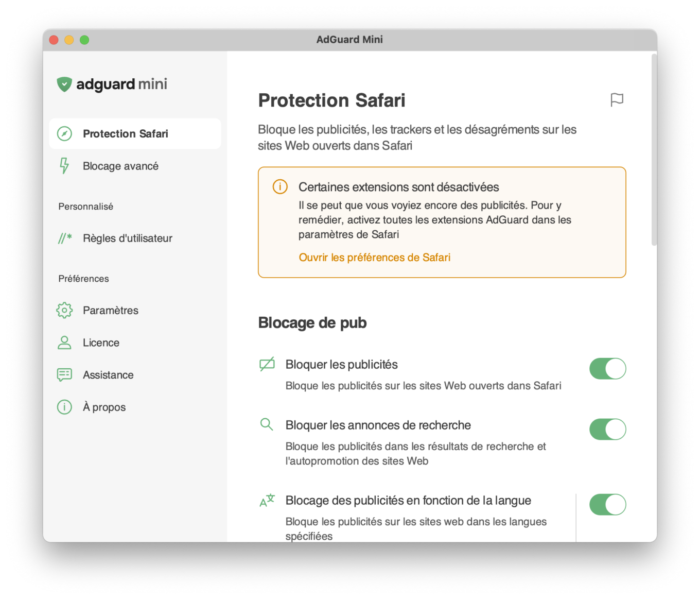Click the Paramètres gear icon

(x=64, y=310)
